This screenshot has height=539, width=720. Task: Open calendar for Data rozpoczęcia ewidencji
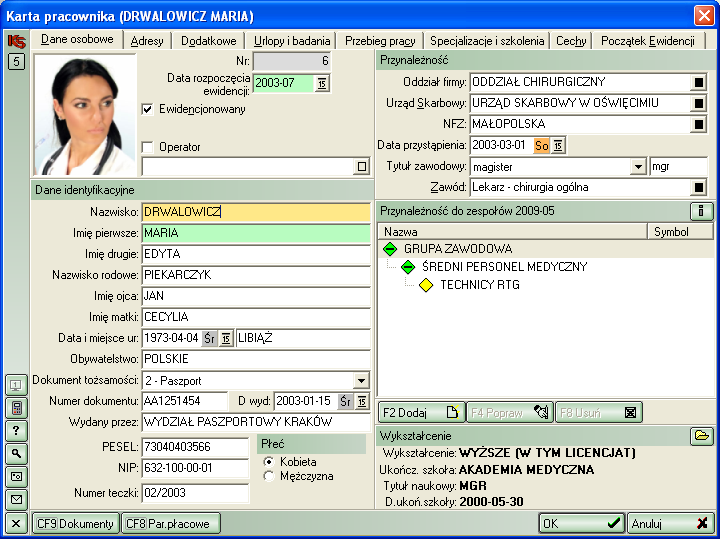coord(322,83)
